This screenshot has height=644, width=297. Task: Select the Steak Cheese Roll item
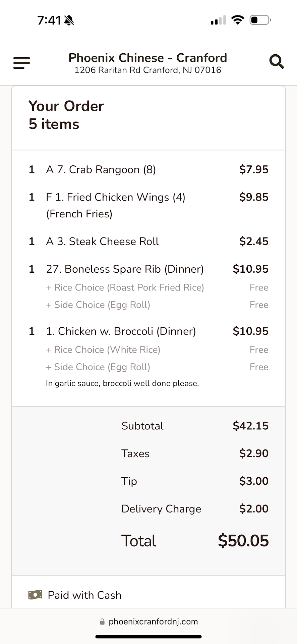(x=102, y=241)
